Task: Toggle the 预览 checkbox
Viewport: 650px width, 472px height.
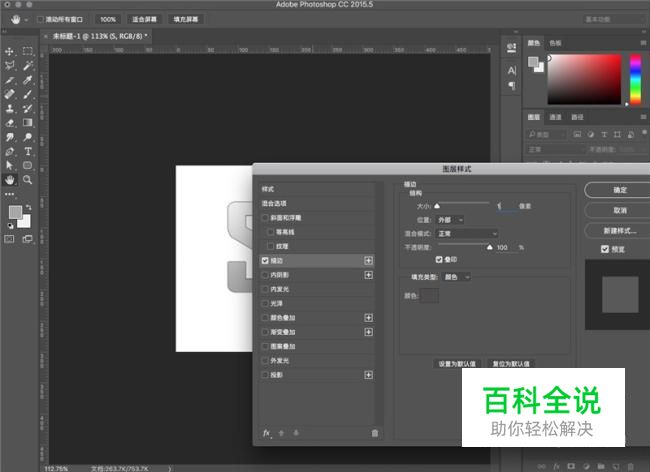Action: 605,249
